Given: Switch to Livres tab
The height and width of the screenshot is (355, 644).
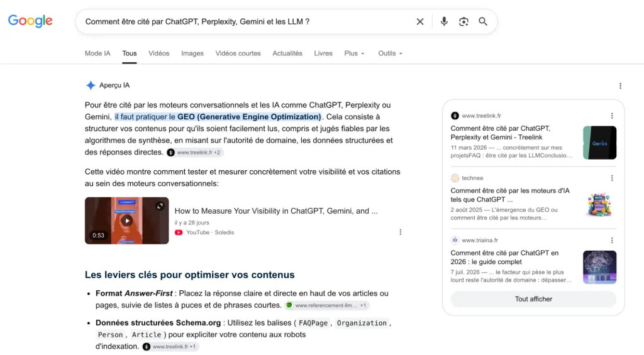Looking at the screenshot, I should point(323,53).
